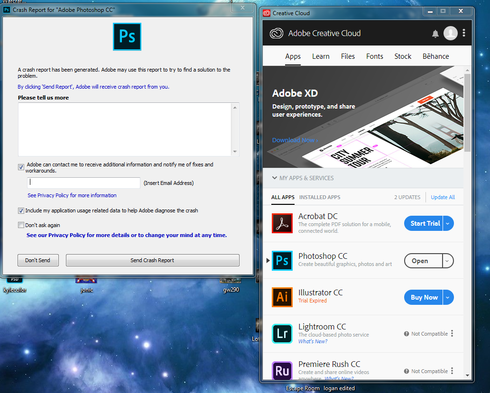Click the Don't Send button

[38, 260]
